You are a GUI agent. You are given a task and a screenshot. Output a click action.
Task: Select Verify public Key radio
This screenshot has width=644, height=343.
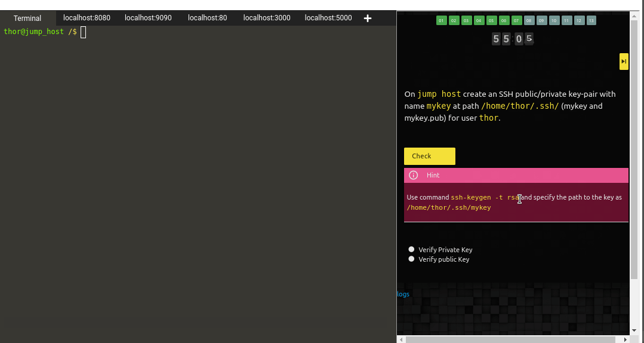click(412, 259)
